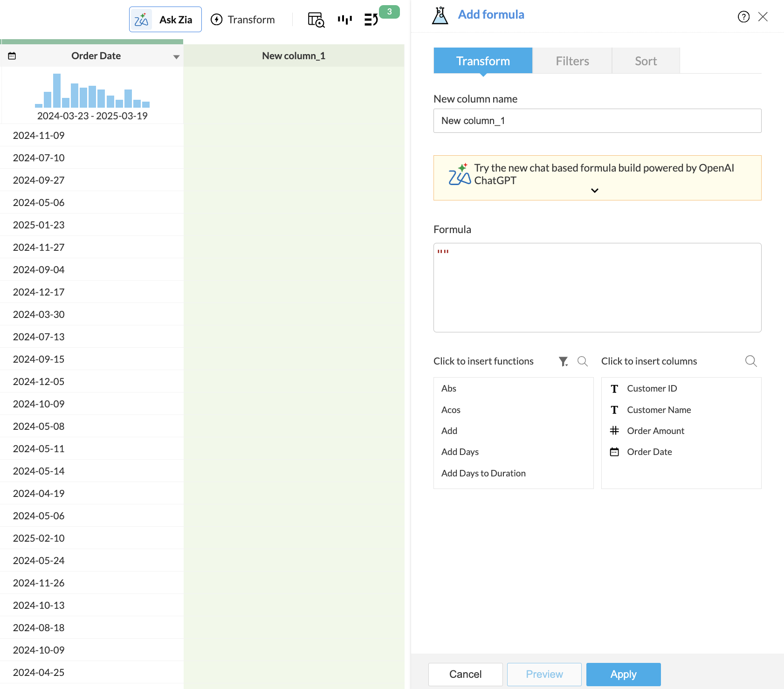Select the 2025-02-10 date cell
784x689 pixels.
click(92, 538)
